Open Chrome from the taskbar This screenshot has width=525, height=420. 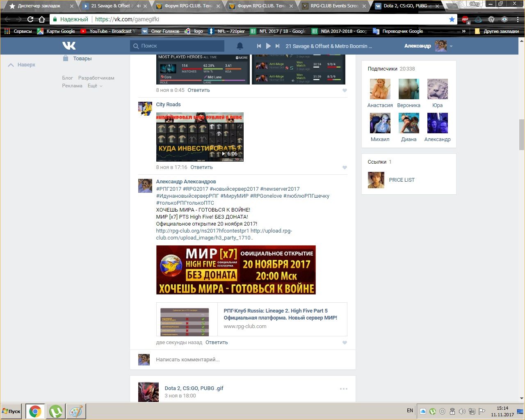[x=35, y=411]
